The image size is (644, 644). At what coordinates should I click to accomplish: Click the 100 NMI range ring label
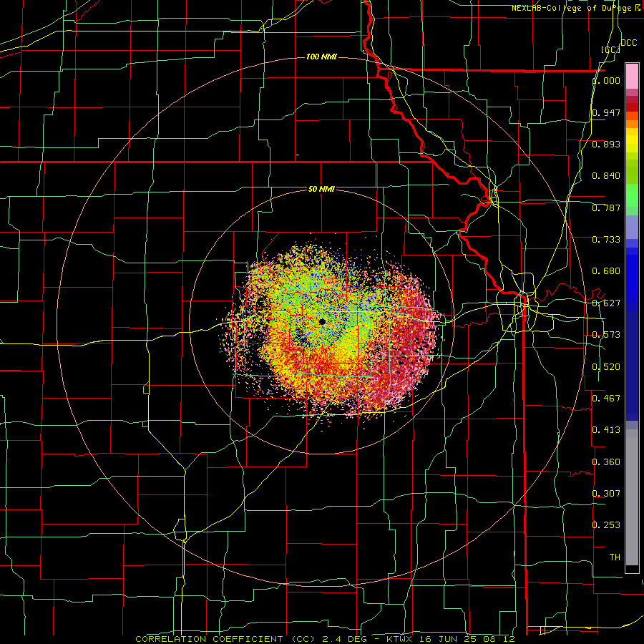(x=321, y=57)
